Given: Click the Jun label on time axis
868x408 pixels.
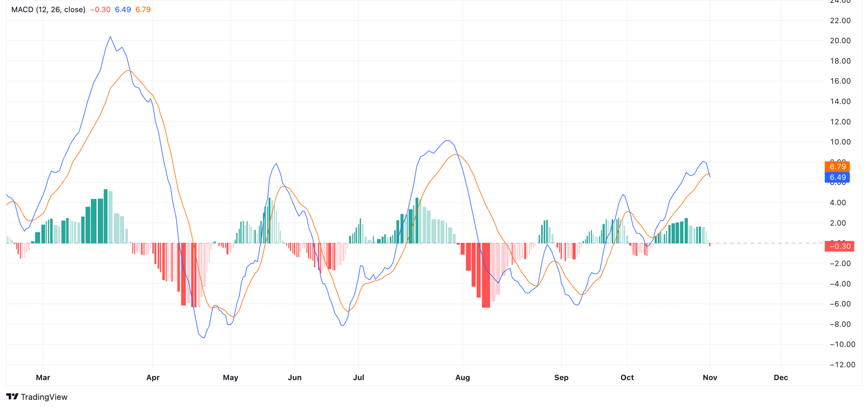Looking at the screenshot, I should [x=295, y=377].
